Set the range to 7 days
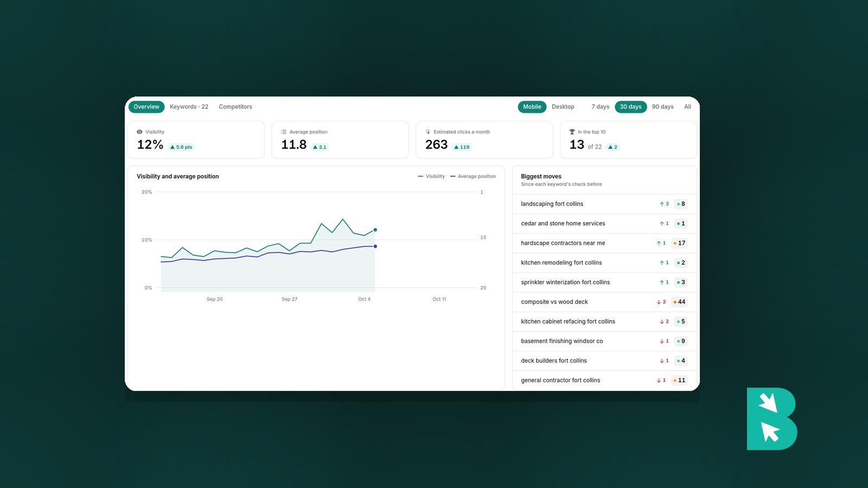 pyautogui.click(x=601, y=107)
